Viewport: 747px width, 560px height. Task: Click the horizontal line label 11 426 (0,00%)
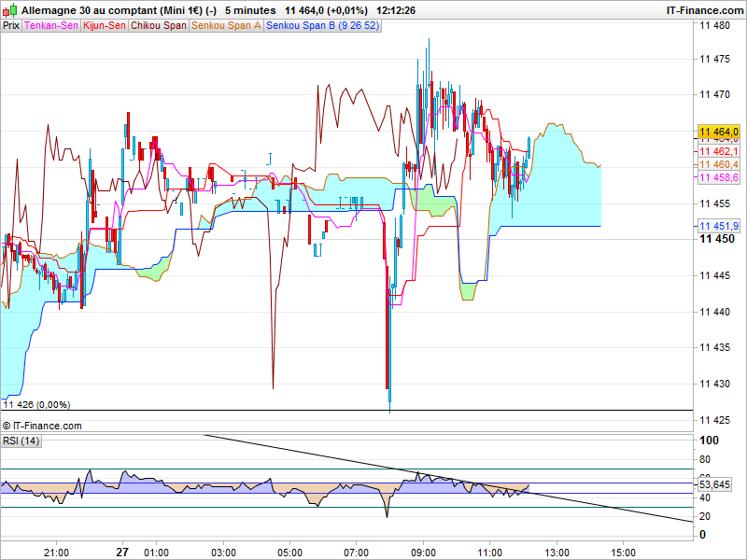pos(37,405)
